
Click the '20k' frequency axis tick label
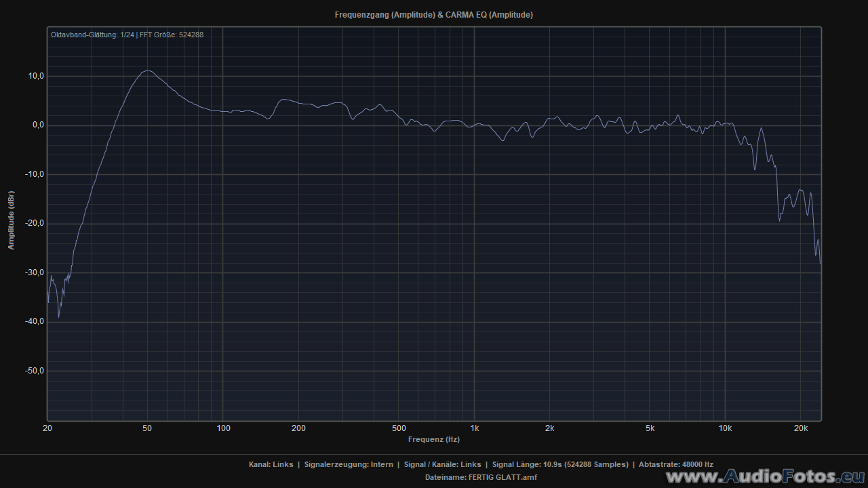pos(801,428)
